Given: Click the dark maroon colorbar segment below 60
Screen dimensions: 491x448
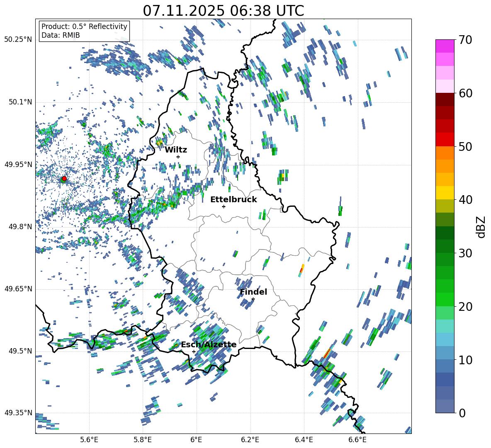Looking at the screenshot, I should pos(445,99).
